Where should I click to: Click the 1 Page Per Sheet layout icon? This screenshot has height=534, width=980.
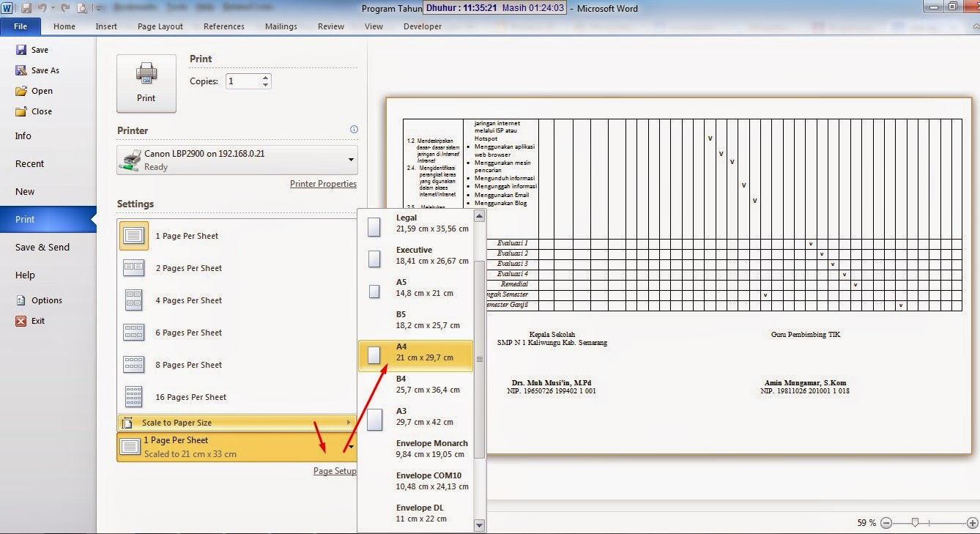pyautogui.click(x=134, y=236)
